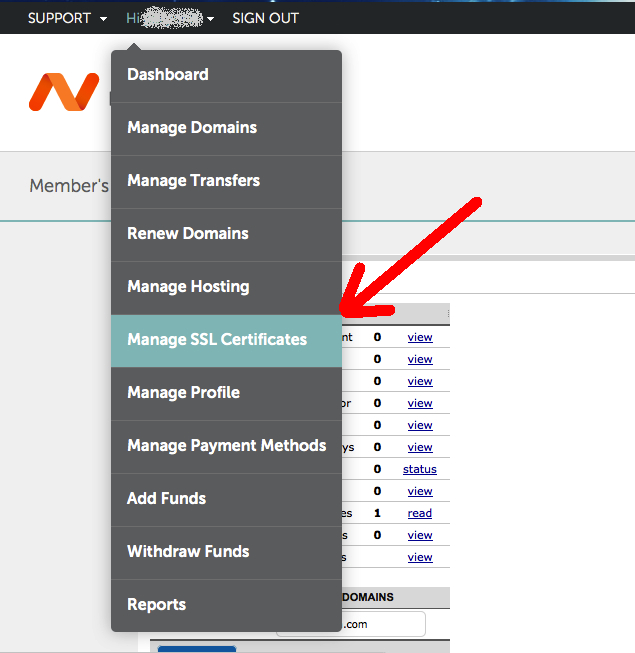Screen dimensions: 635x653
Task: Choose Add Funds in the menu
Action: click(x=227, y=499)
